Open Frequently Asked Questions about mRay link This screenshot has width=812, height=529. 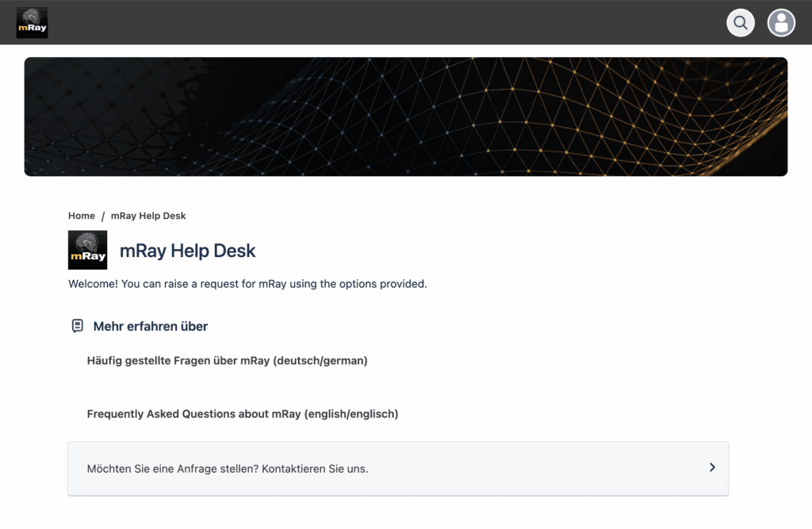click(x=242, y=414)
